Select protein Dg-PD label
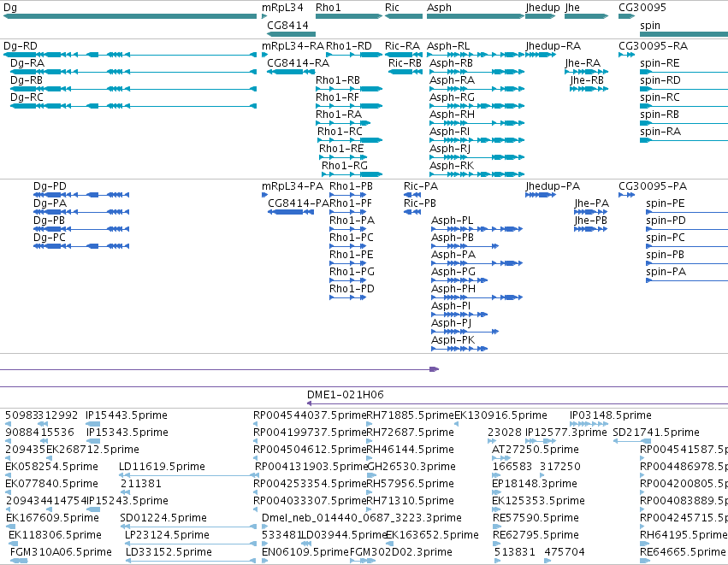 coord(50,186)
